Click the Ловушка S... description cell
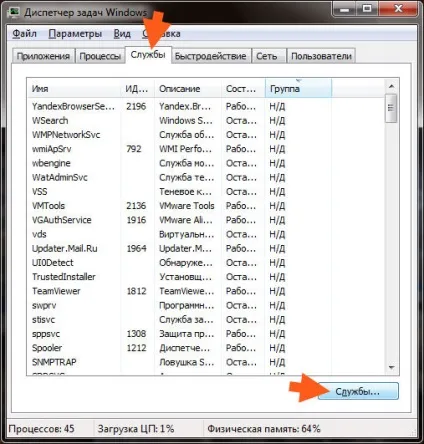The width and height of the screenshot is (424, 444). pyautogui.click(x=187, y=362)
